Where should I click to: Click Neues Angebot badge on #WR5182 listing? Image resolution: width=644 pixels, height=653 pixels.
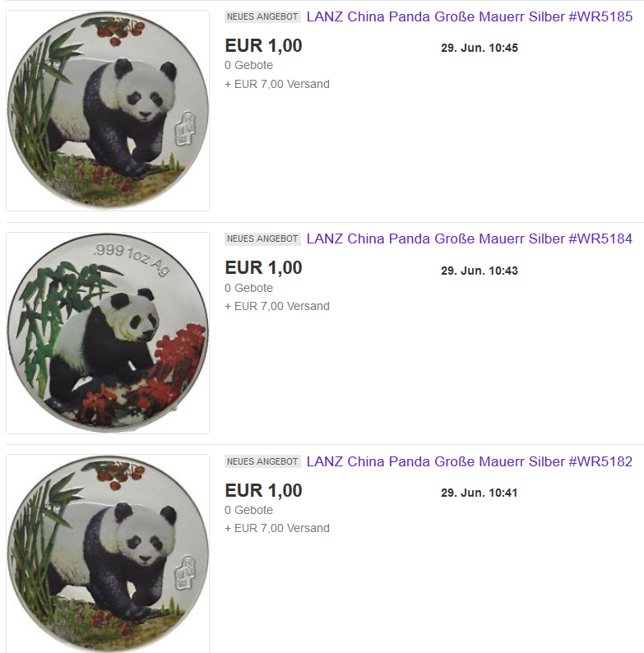click(x=262, y=462)
